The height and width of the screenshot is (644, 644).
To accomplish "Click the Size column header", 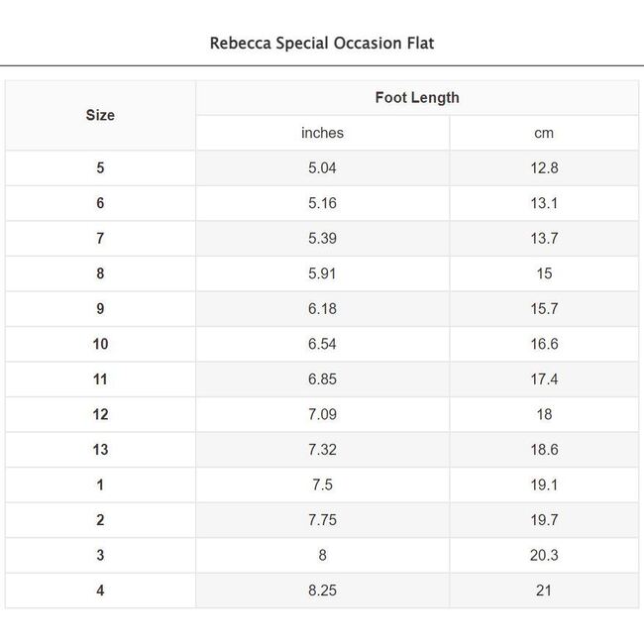I will pyautogui.click(x=100, y=115).
